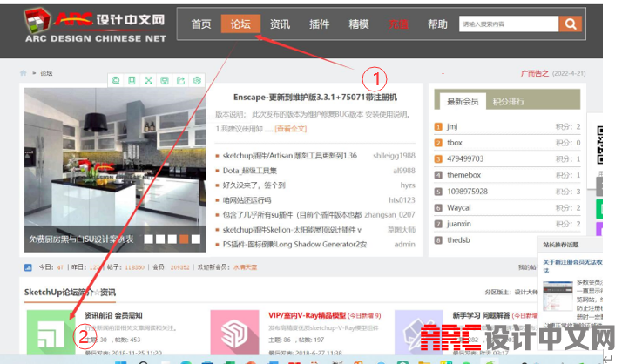The width and height of the screenshot is (622, 364).
Task: Open author hyzs's profile
Action: tap(408, 185)
